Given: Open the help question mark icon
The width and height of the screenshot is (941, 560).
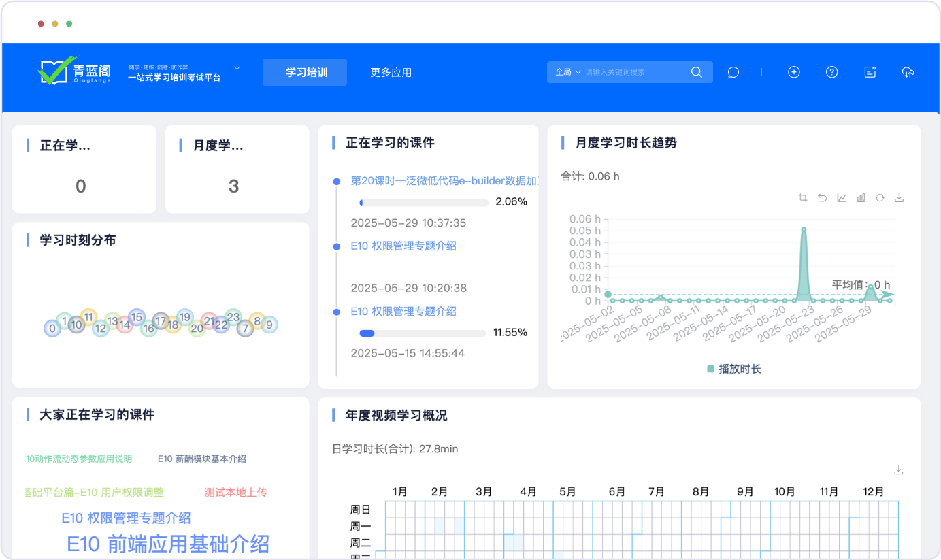Looking at the screenshot, I should tap(831, 72).
